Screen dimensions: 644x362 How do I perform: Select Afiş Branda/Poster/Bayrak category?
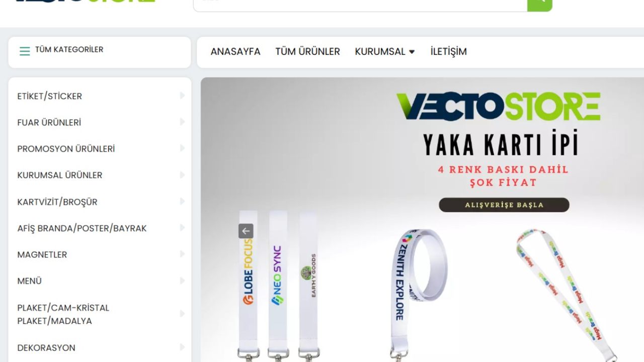82,228
